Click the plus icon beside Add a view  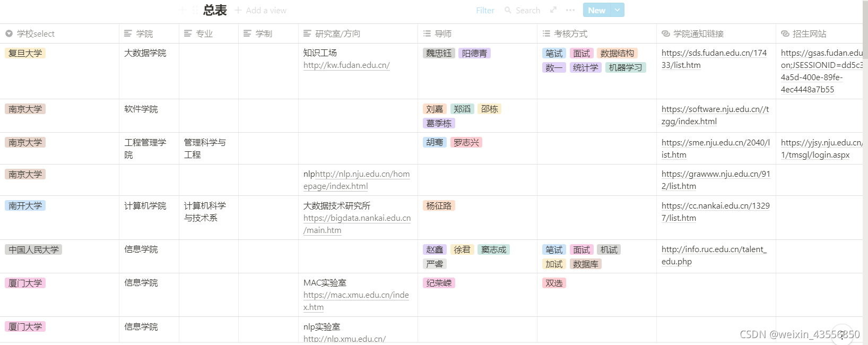point(238,10)
